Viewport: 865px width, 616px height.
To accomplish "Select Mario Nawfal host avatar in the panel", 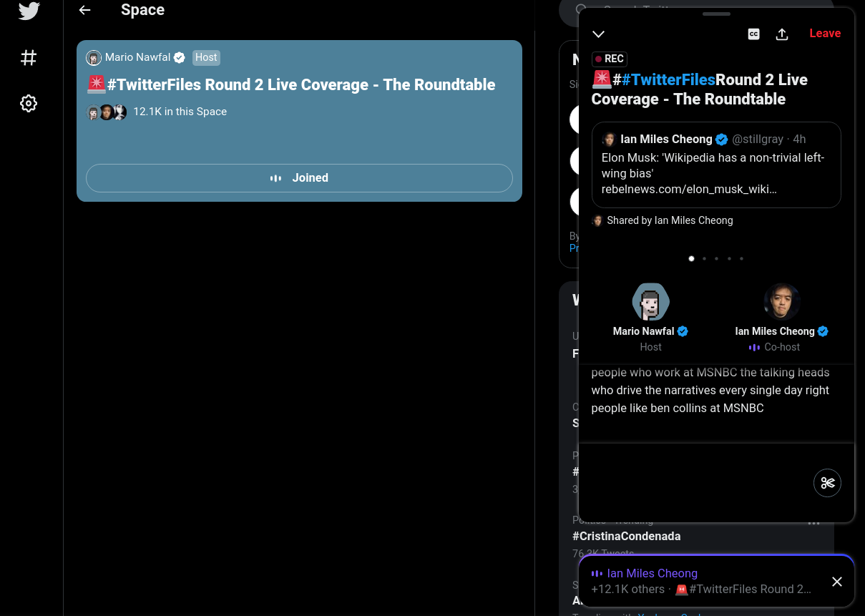I will [x=650, y=301].
